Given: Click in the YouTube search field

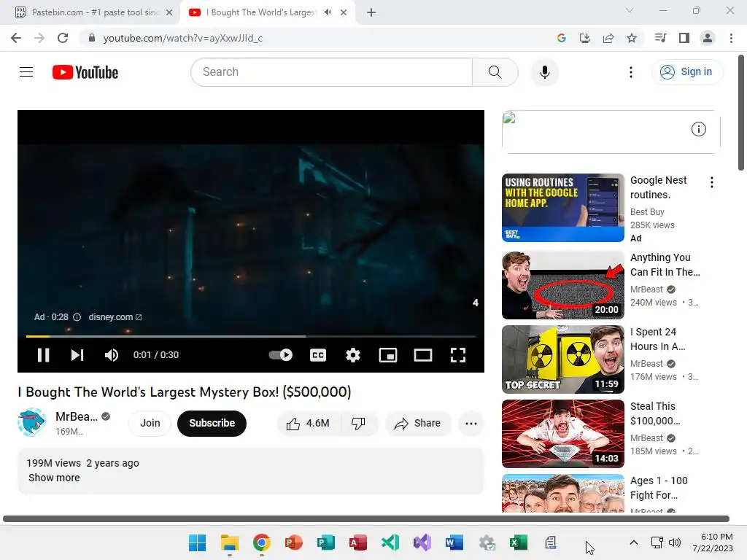Looking at the screenshot, I should tap(332, 72).
